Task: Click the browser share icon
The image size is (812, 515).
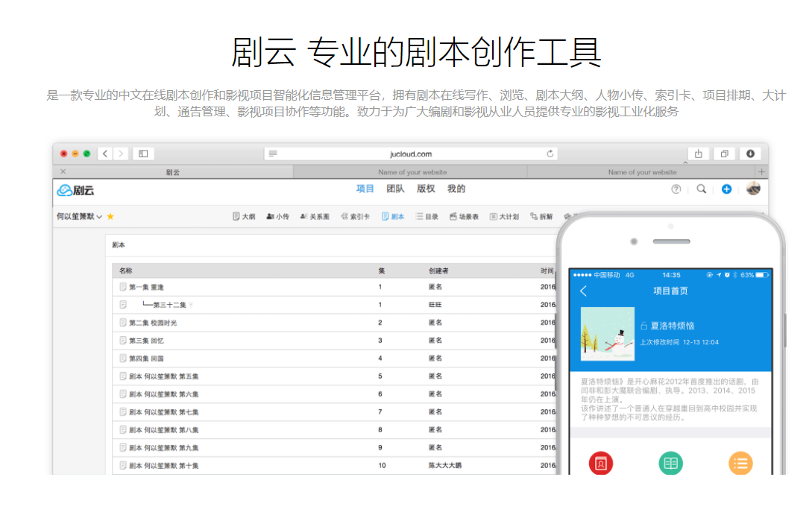Action: [698, 154]
